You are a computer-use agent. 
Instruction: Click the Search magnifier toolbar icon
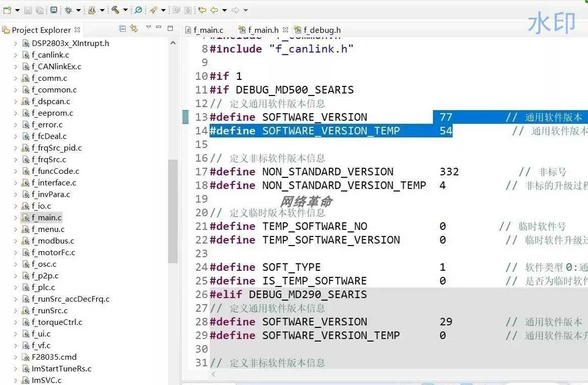(138, 10)
